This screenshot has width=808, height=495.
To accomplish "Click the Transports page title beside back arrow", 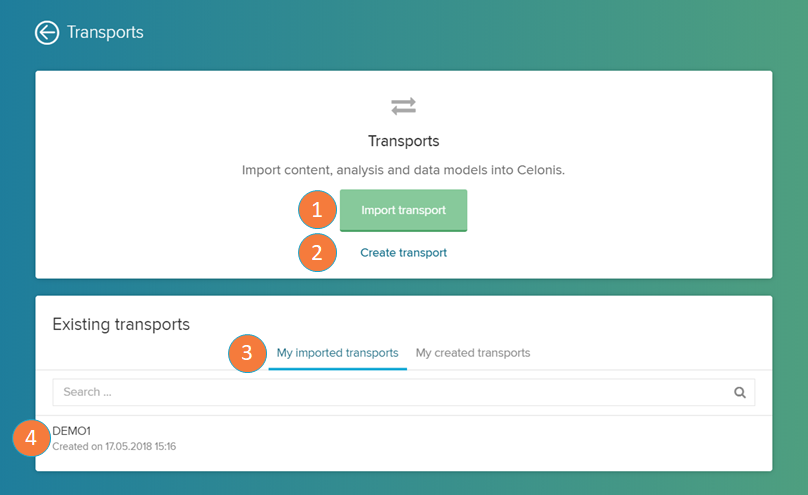I will (105, 33).
